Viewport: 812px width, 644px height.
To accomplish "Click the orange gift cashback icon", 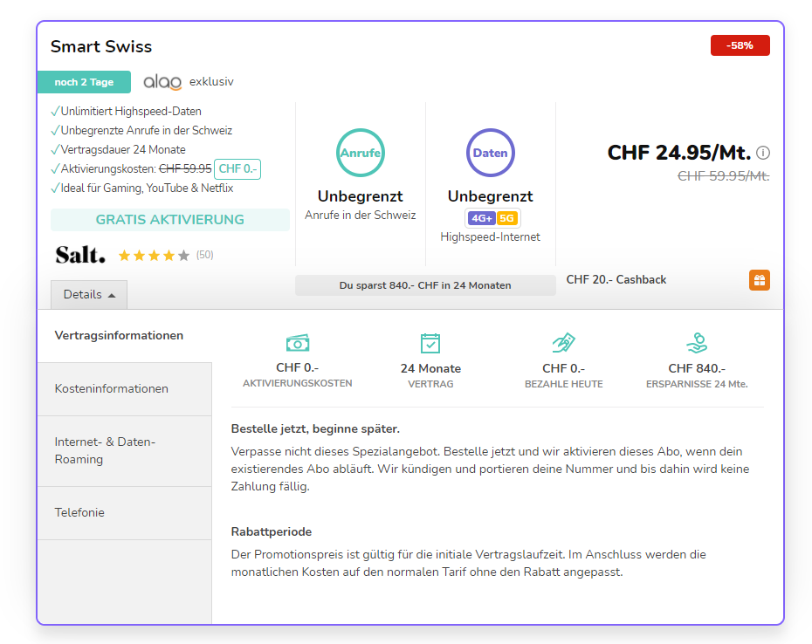I will (759, 281).
